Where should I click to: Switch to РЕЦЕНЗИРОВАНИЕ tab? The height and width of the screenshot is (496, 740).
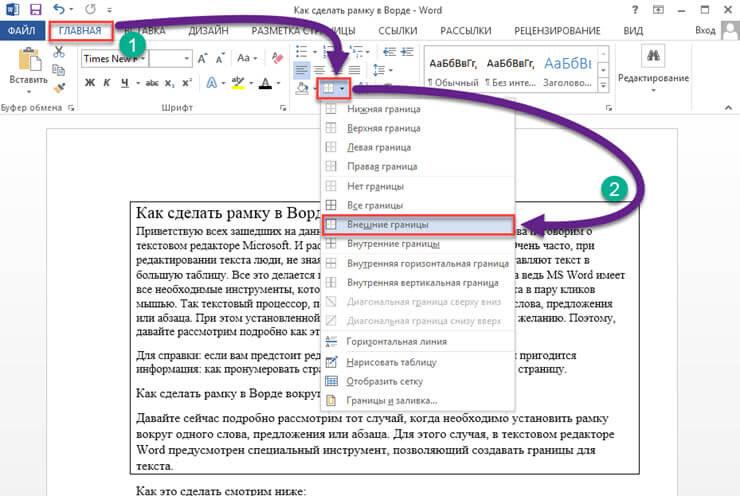pos(557,31)
